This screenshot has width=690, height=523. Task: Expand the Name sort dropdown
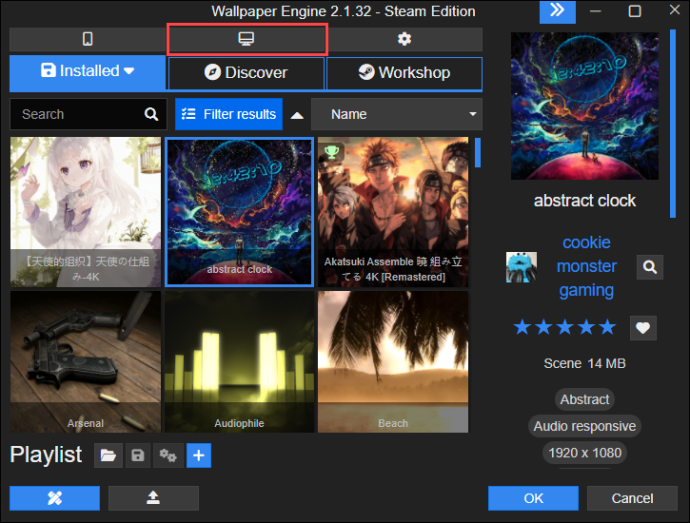coord(396,114)
